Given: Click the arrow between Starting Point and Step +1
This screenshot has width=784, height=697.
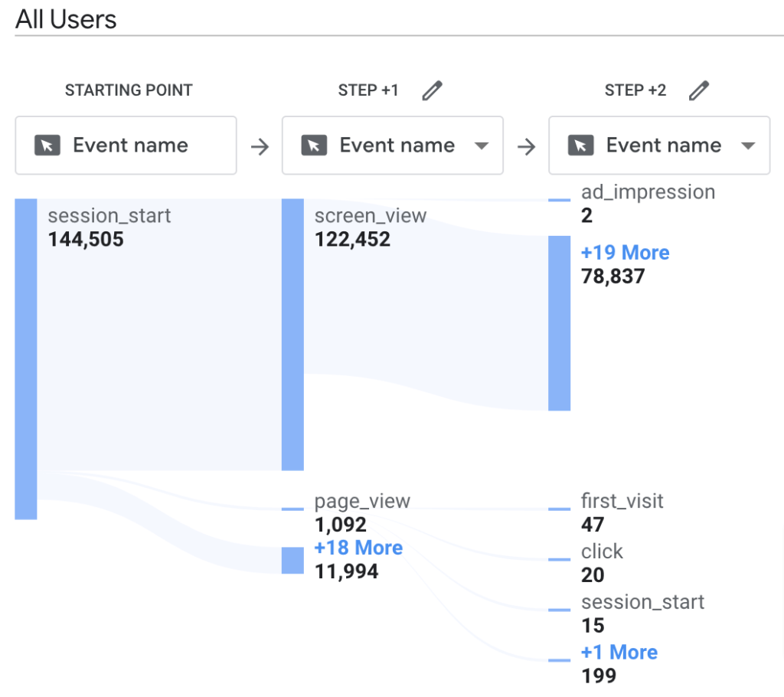Looking at the screenshot, I should pos(260,145).
